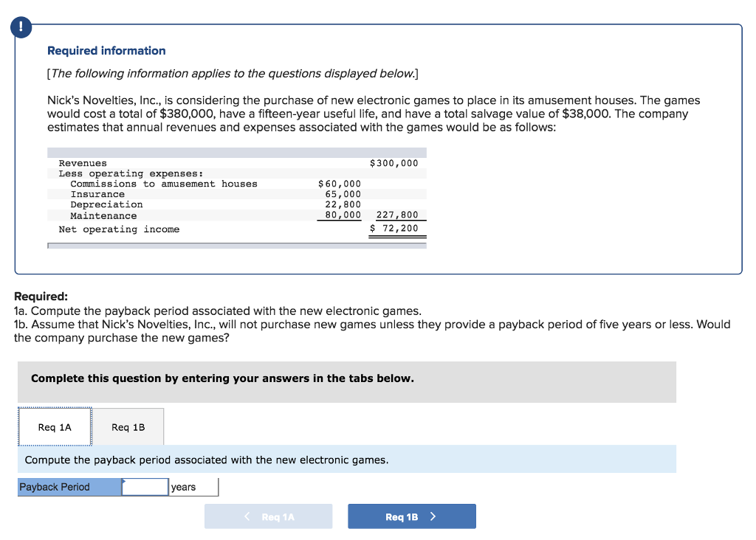Click the Depreciation row label
Viewport: 756px width, 540px height.
(x=106, y=204)
